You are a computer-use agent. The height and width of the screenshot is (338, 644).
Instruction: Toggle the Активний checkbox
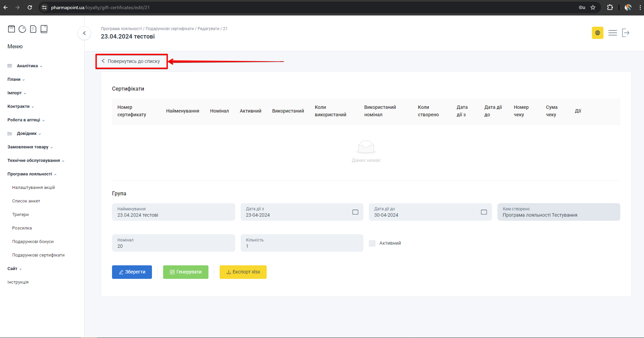(x=372, y=243)
